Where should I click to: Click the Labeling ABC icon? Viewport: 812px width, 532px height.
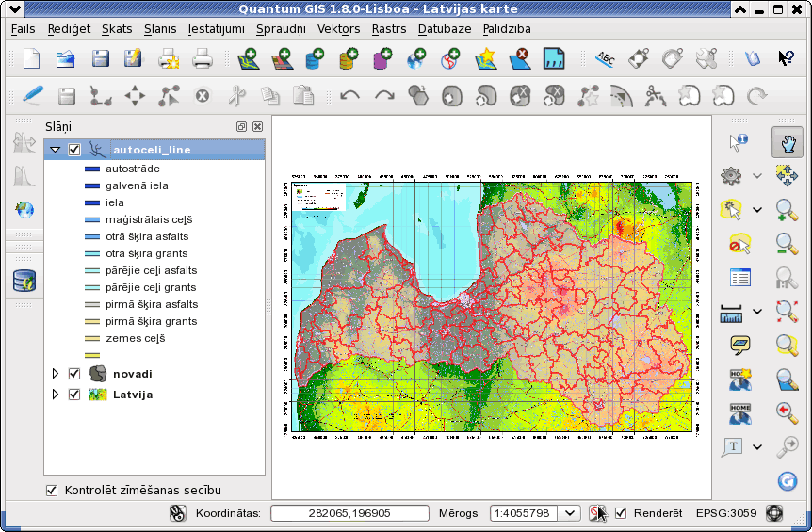605,58
